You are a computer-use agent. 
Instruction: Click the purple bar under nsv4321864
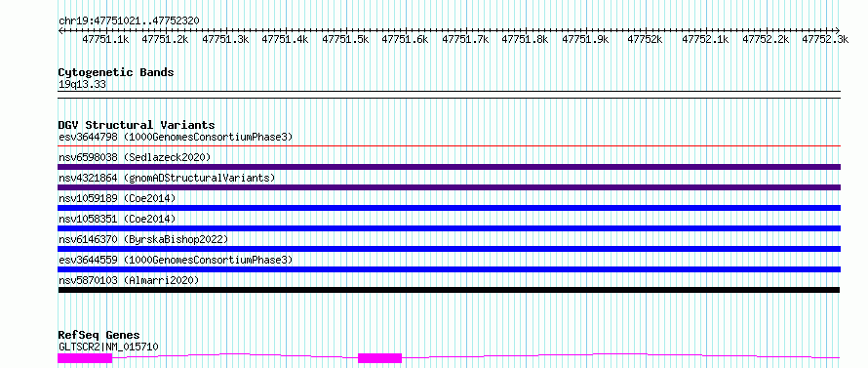tap(449, 187)
